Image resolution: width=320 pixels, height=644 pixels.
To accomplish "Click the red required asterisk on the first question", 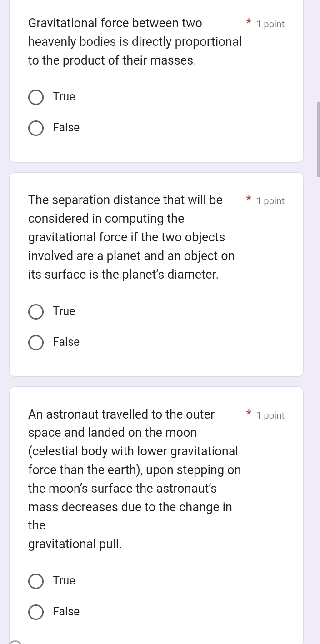I will coord(249,24).
